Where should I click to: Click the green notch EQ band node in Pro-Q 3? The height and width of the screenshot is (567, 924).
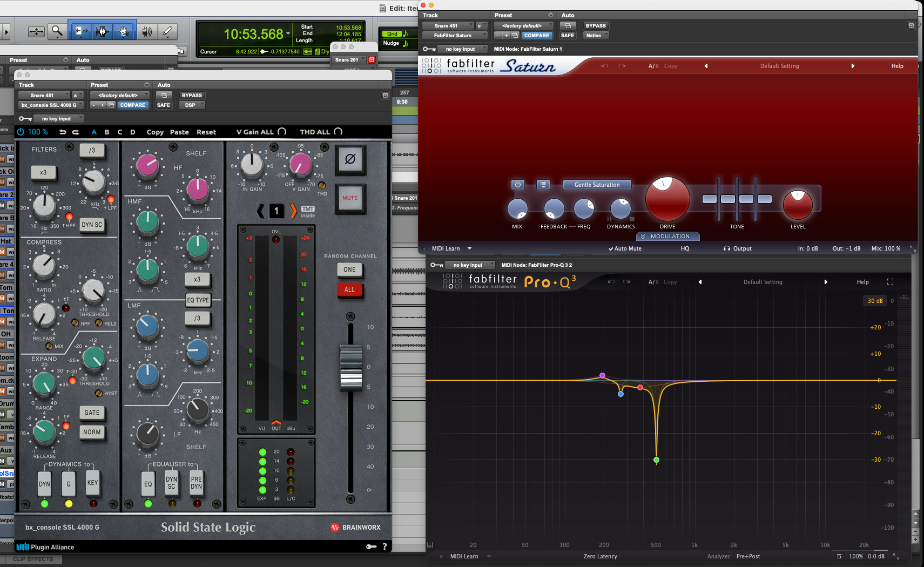[x=656, y=460]
